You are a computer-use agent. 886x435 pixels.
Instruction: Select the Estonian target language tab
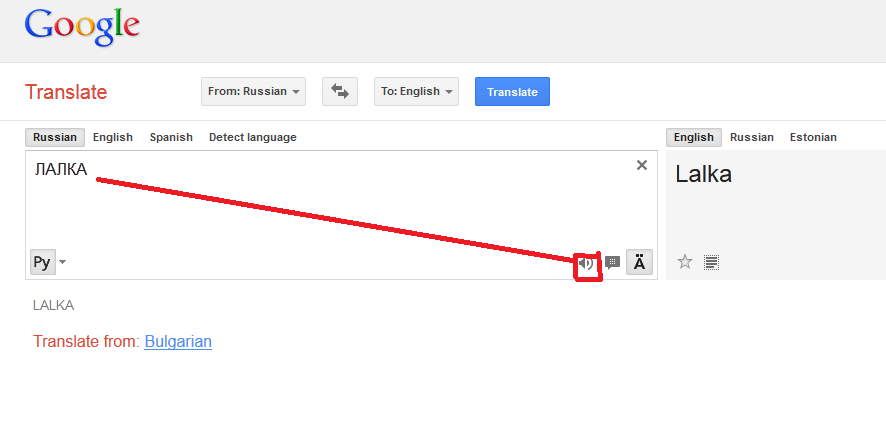(813, 137)
